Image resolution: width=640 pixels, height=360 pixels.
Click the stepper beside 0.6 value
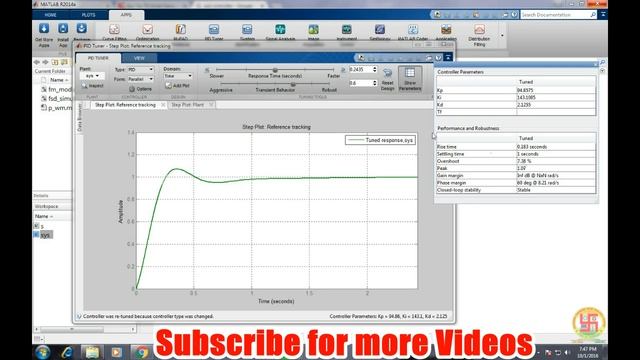tap(375, 83)
